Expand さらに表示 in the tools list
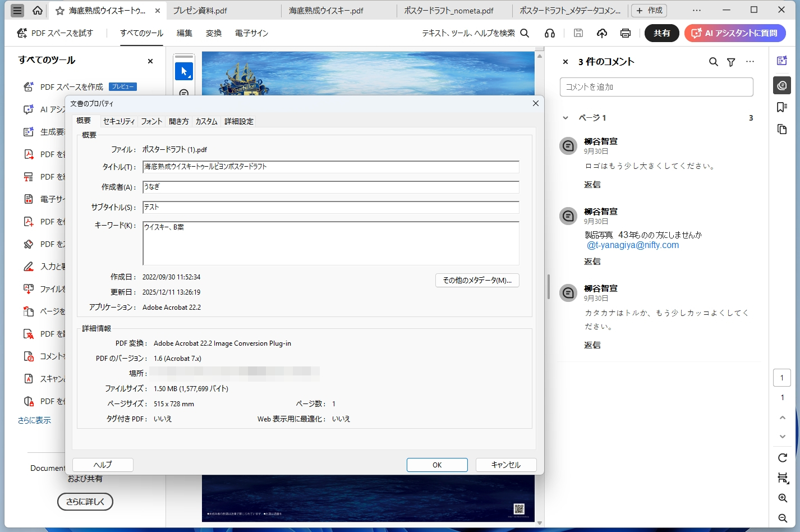Image resolution: width=800 pixels, height=532 pixels. click(x=35, y=420)
